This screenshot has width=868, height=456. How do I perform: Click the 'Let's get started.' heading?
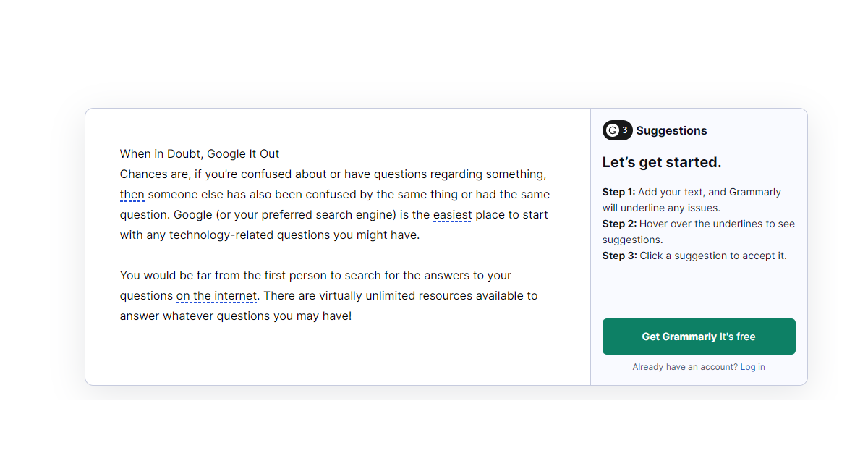(662, 162)
